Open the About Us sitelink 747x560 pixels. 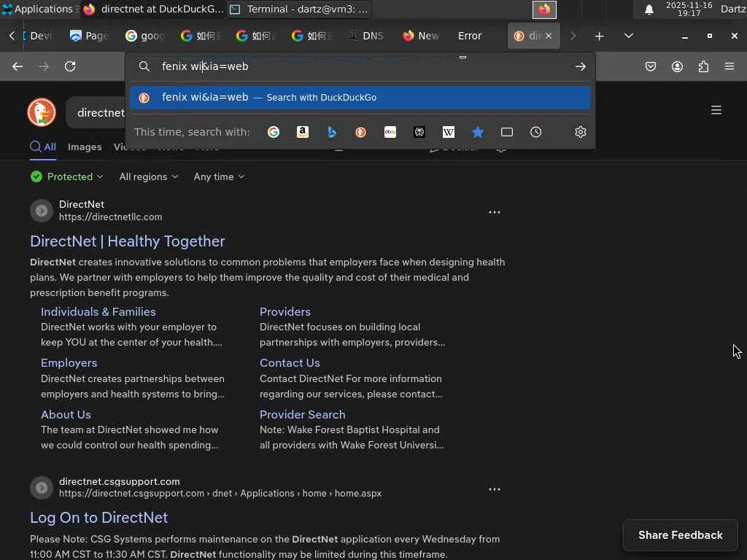click(x=66, y=415)
